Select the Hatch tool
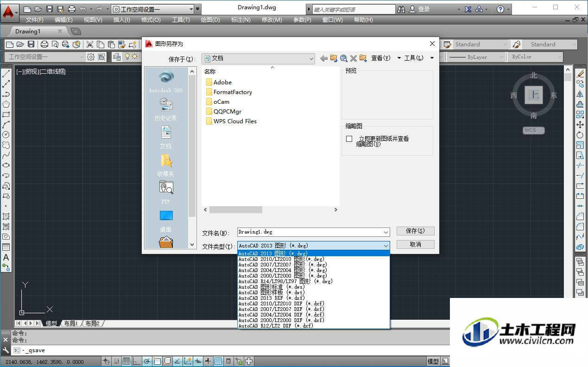This screenshot has width=588, height=367. (6, 216)
